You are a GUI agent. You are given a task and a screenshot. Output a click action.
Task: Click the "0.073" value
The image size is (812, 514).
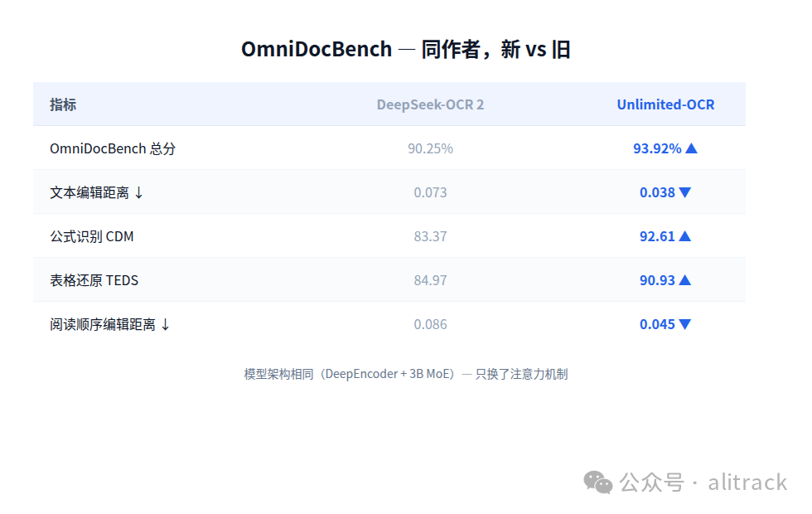[430, 192]
